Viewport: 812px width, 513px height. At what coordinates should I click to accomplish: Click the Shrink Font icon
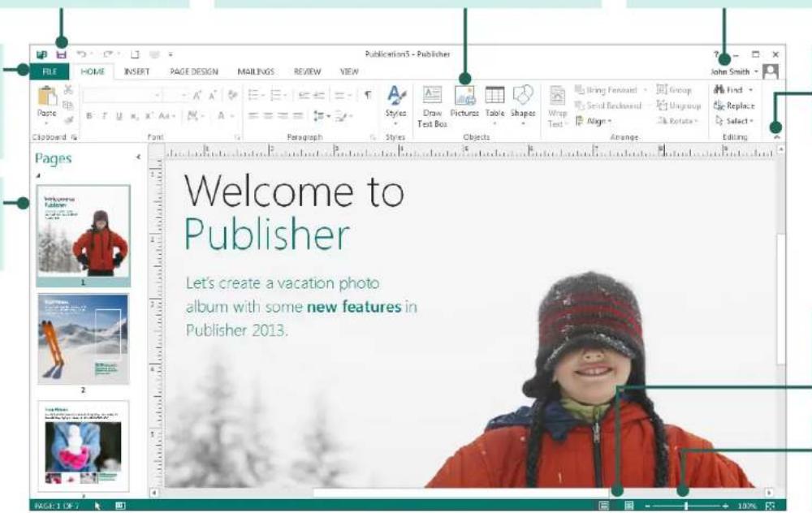click(x=212, y=95)
